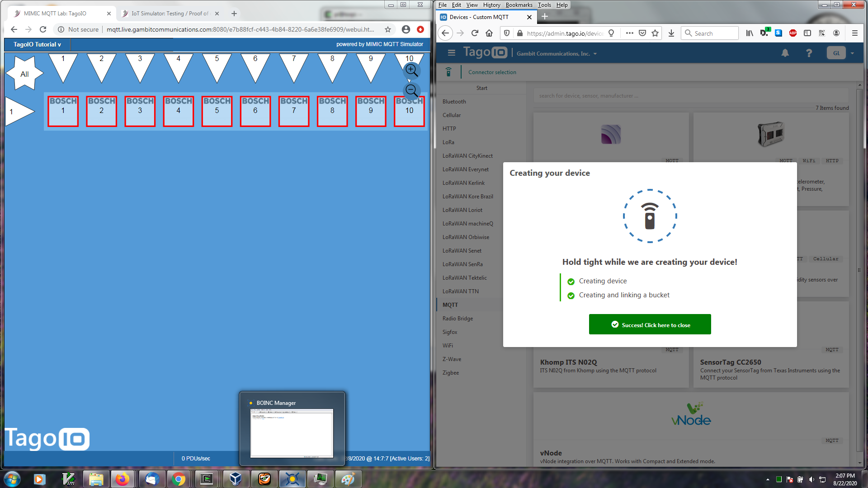Screen dimensions: 868x488
Task: Select the HTTP connector
Action: click(449, 129)
